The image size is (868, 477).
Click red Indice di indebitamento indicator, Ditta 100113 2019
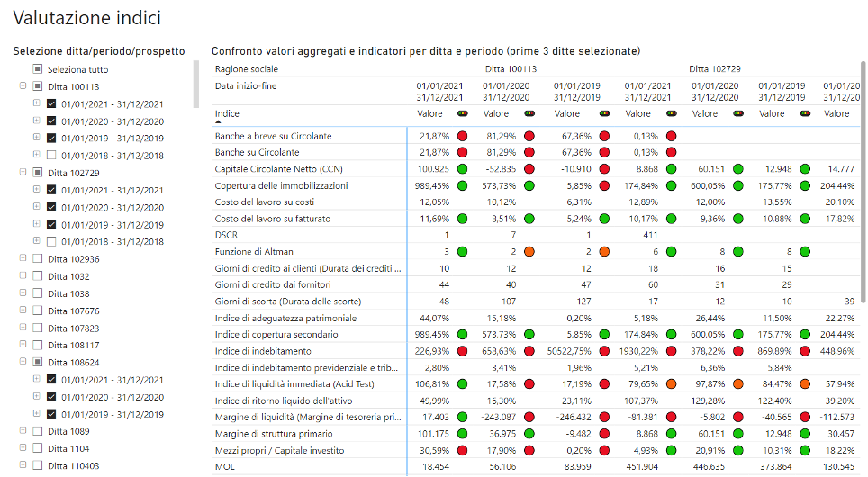[x=604, y=351]
